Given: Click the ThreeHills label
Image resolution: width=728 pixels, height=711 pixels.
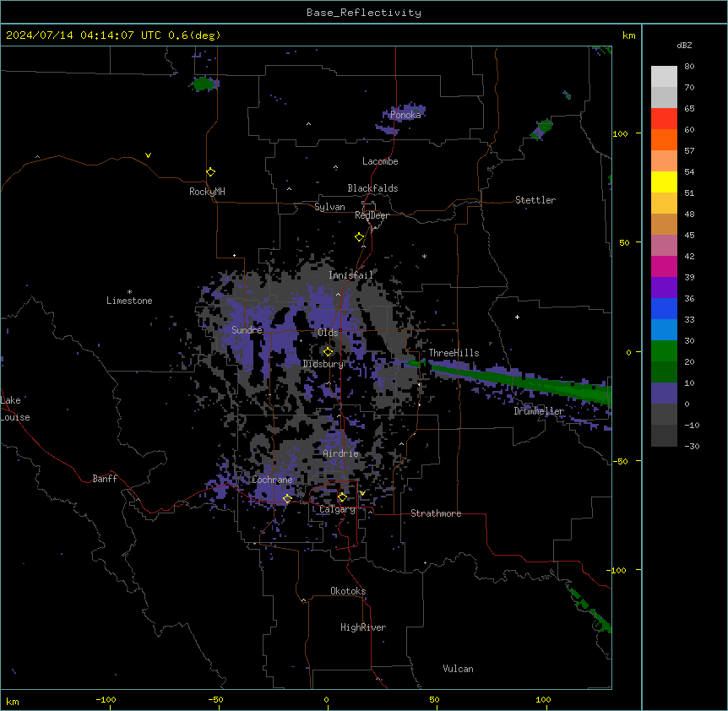Looking at the screenshot, I should point(454,353).
